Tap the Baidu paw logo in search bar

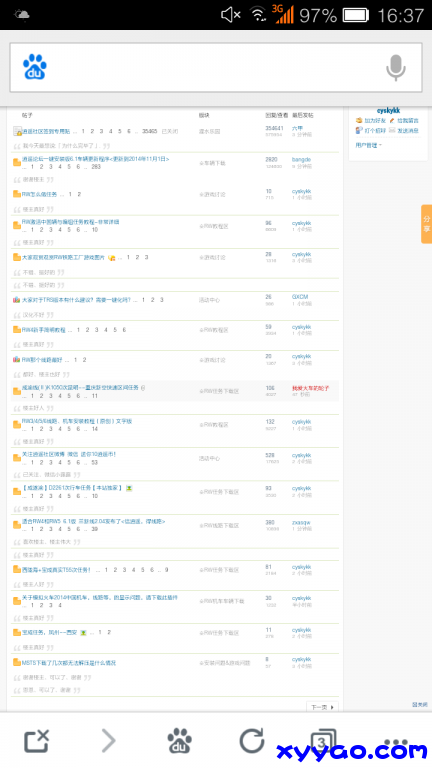click(35, 67)
